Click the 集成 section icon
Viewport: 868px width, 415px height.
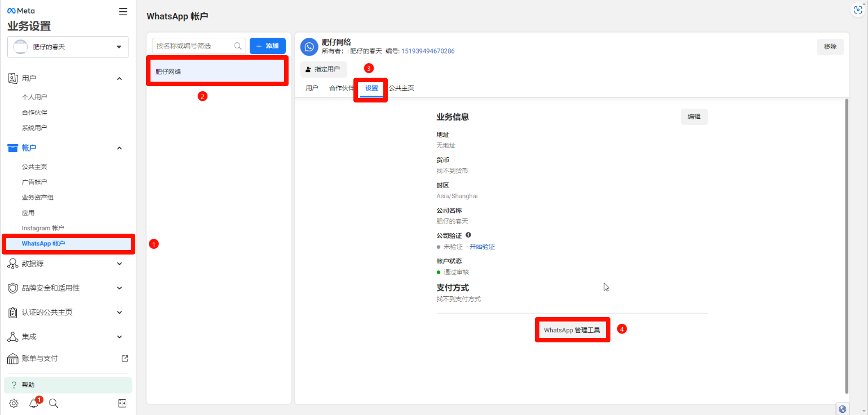[12, 336]
